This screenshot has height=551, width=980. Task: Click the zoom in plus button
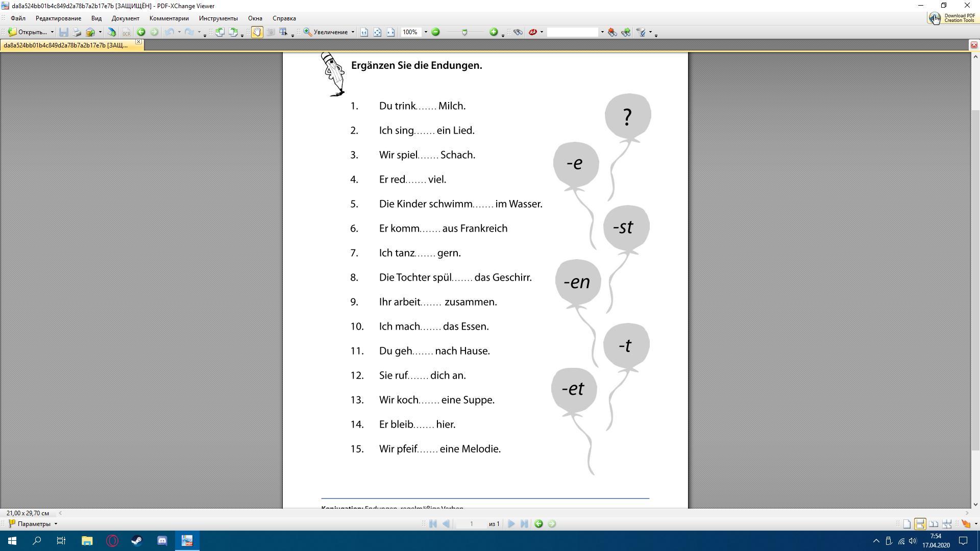click(x=493, y=32)
